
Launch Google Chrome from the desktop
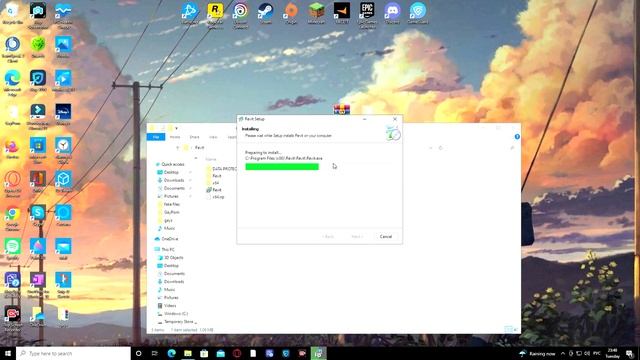click(x=12, y=218)
